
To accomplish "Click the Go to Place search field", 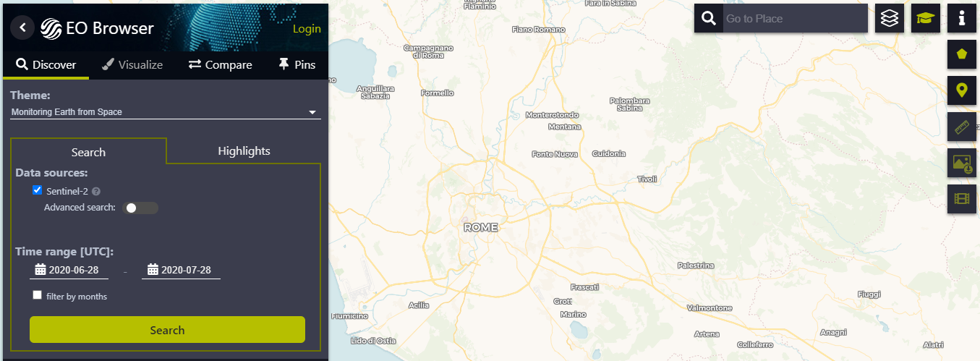I will [794, 19].
